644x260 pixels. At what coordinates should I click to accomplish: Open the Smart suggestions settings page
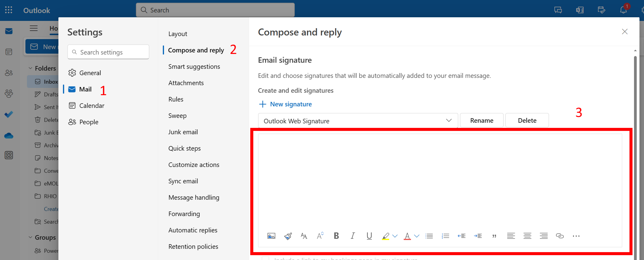click(194, 67)
